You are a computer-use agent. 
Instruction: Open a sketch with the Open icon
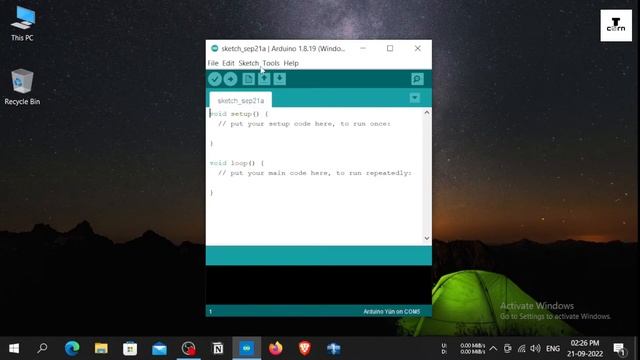click(264, 79)
